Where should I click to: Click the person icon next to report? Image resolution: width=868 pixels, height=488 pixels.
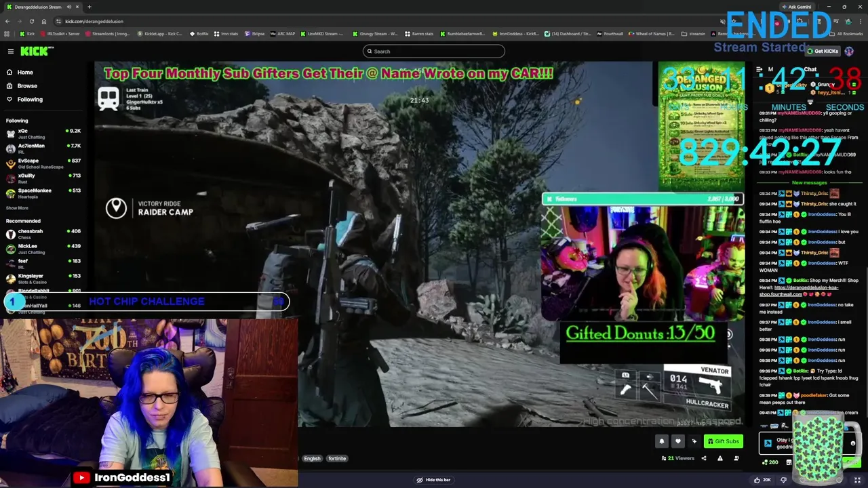pyautogui.click(x=736, y=458)
